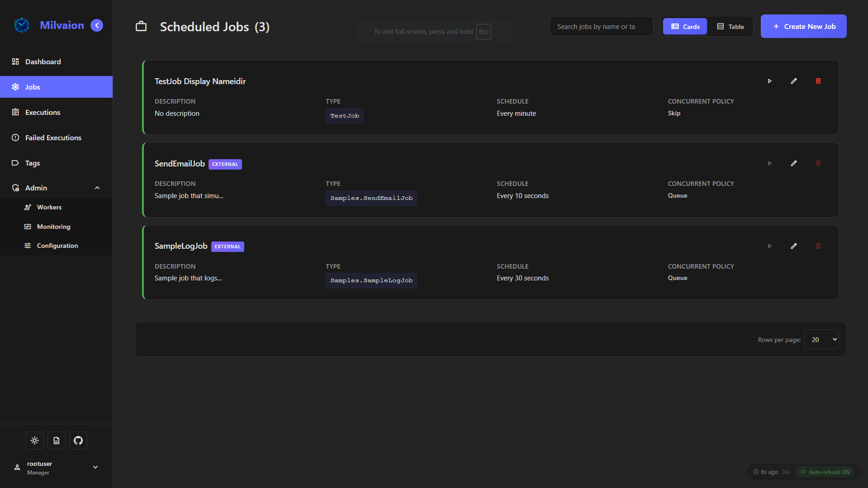Open the Dashboard page
Image resolution: width=868 pixels, height=488 pixels.
(43, 62)
